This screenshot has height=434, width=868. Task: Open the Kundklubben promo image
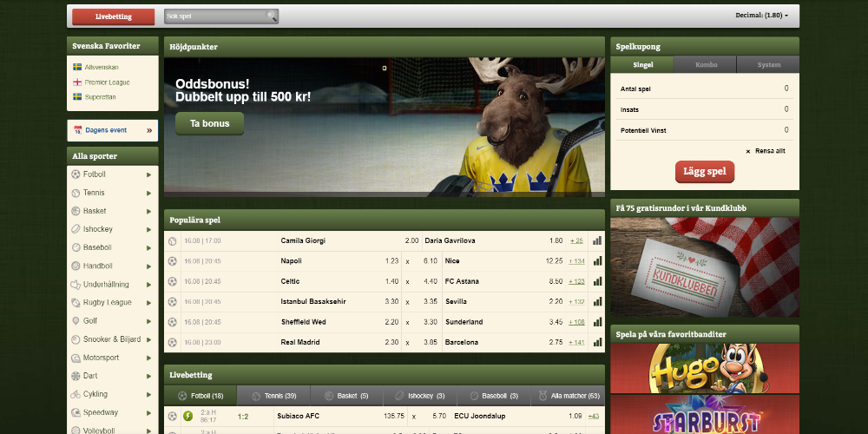(x=705, y=266)
